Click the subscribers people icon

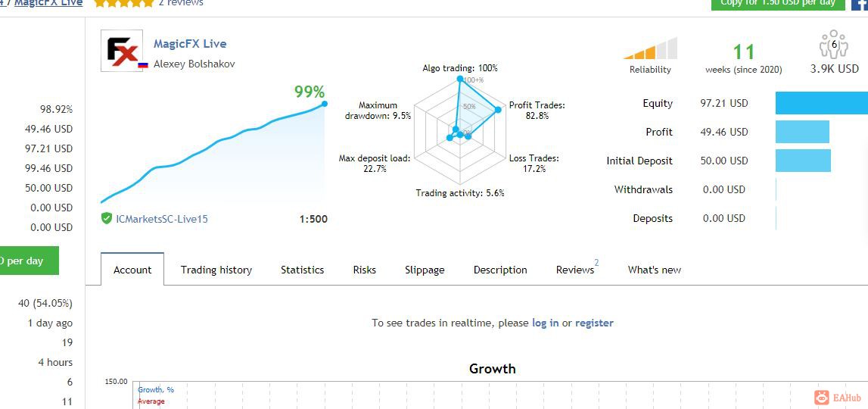tap(834, 45)
